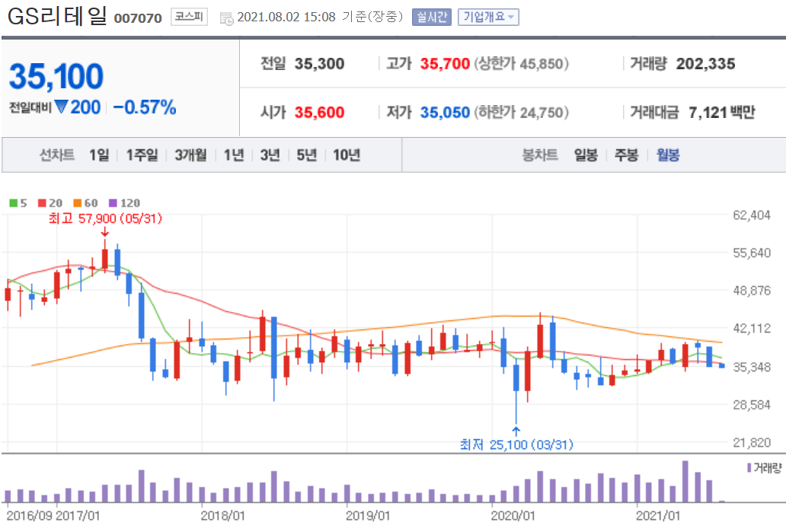Click the 2019/01 axis label
The height and width of the screenshot is (532, 786).
point(368,516)
